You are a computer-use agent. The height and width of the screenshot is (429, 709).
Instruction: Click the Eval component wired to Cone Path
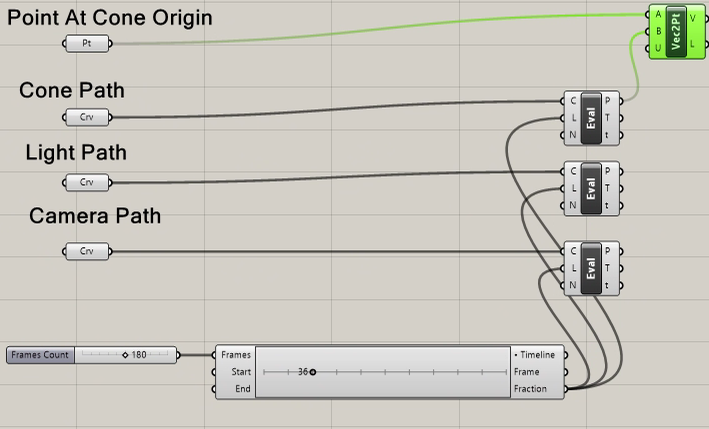590,117
